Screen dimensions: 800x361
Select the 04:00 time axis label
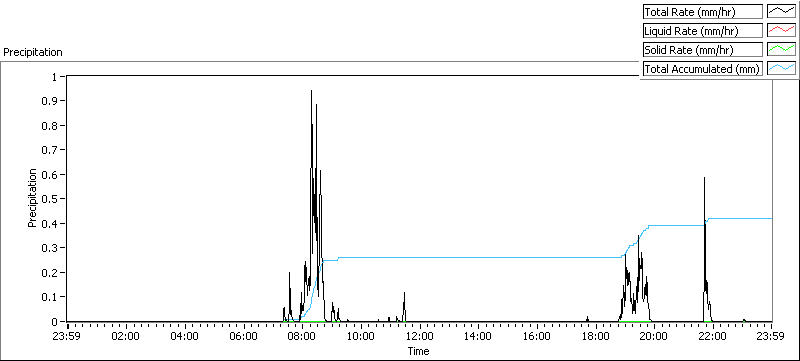coord(184,337)
